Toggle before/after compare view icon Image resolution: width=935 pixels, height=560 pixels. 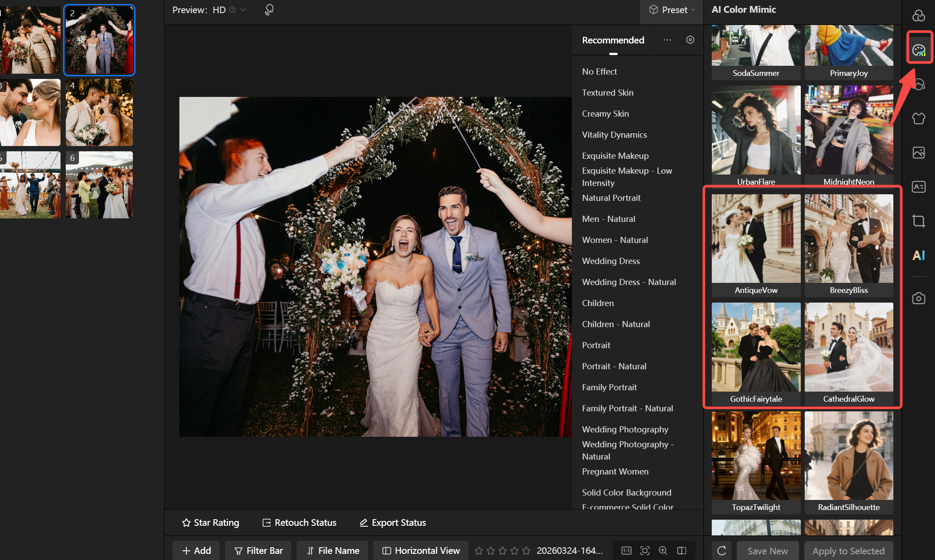[682, 550]
